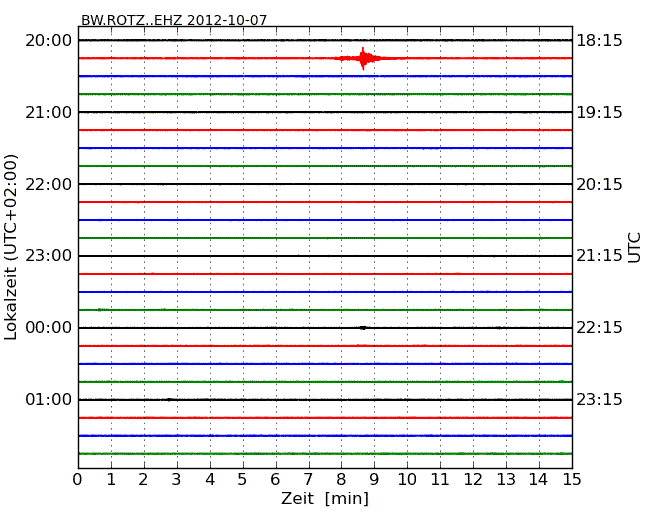Click the 22:00 local time label
The width and height of the screenshot is (650, 520).
pyautogui.click(x=49, y=184)
